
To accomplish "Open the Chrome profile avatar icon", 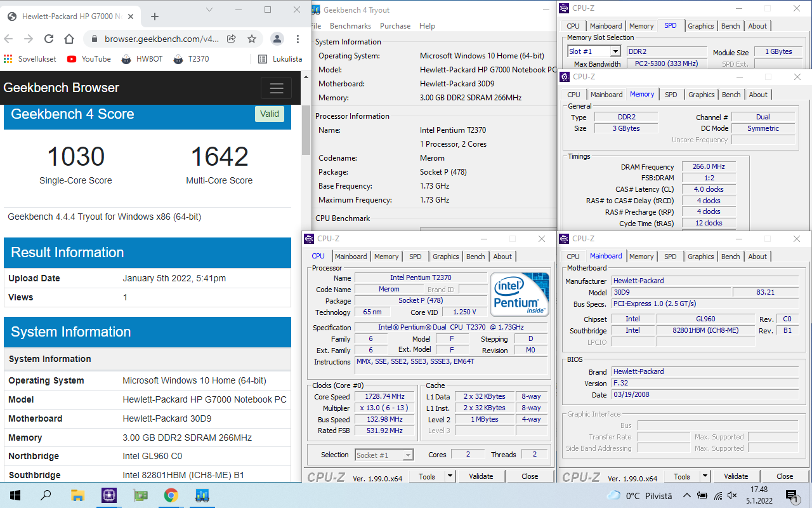I will [277, 39].
